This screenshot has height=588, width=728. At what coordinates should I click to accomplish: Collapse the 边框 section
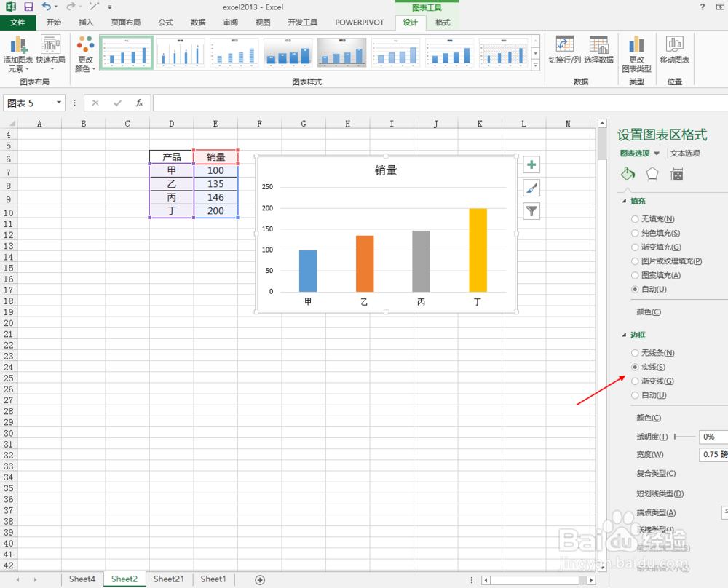624,335
